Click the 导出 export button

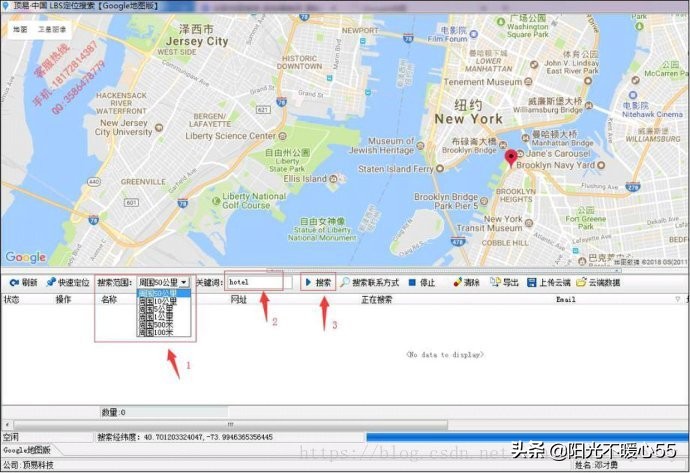pyautogui.click(x=504, y=282)
